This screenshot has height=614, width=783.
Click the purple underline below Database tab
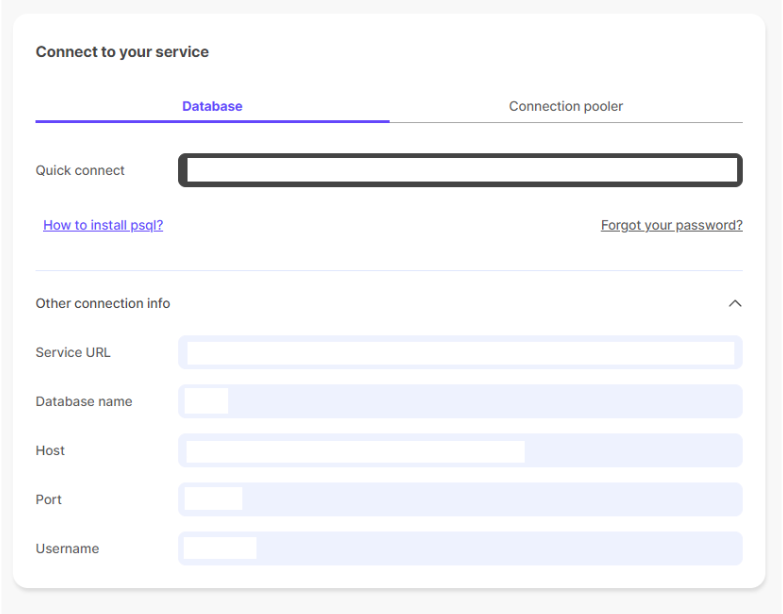click(212, 121)
